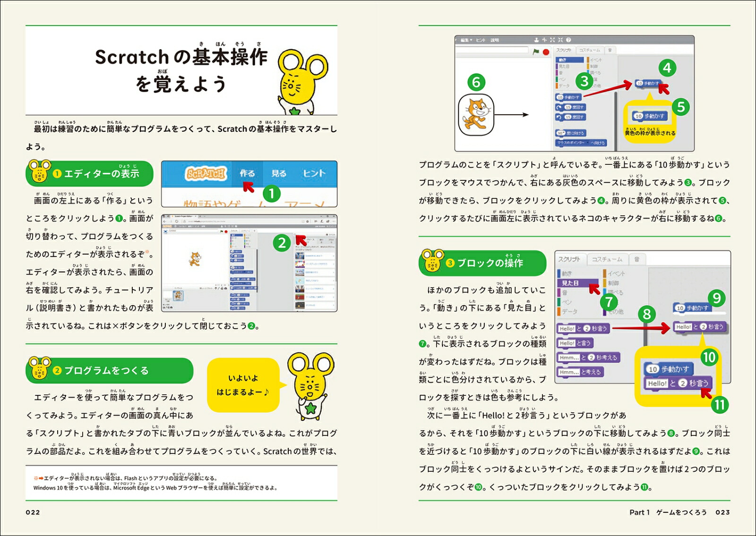Screen dimensions: 756x536
Task: Click the browser refresh icon in the editor screenshot
Action: [x=177, y=221]
